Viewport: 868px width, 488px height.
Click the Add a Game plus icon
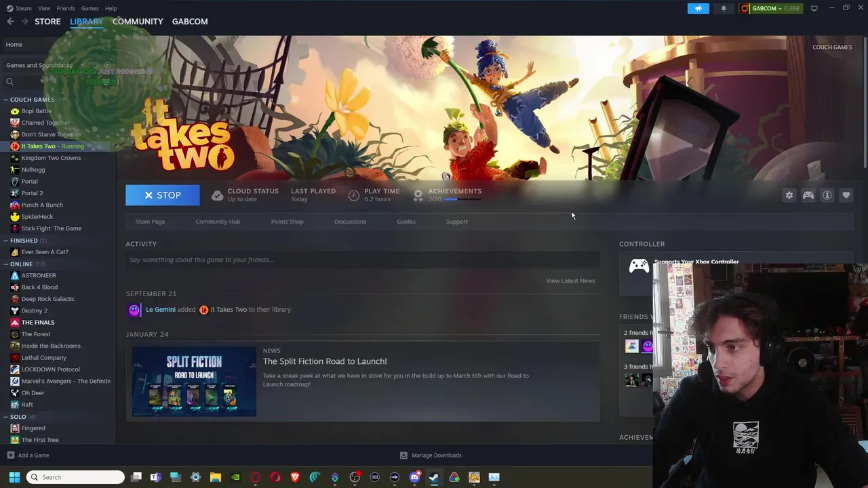point(10,455)
